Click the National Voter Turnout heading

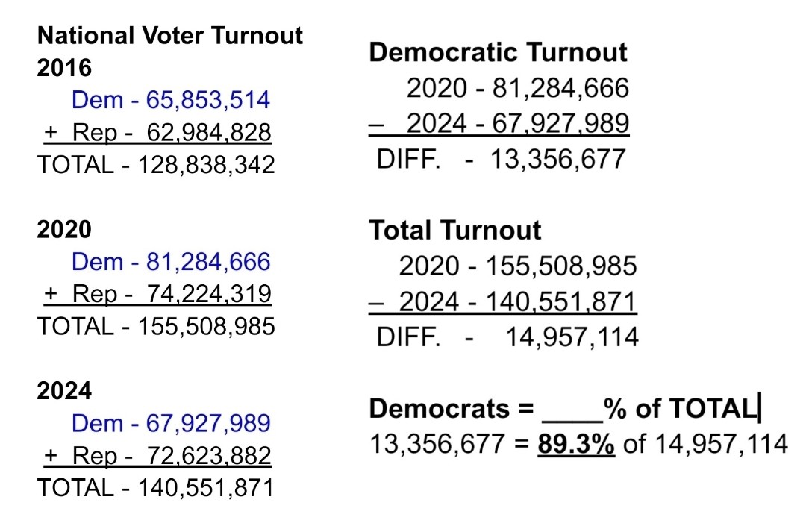[x=170, y=35]
